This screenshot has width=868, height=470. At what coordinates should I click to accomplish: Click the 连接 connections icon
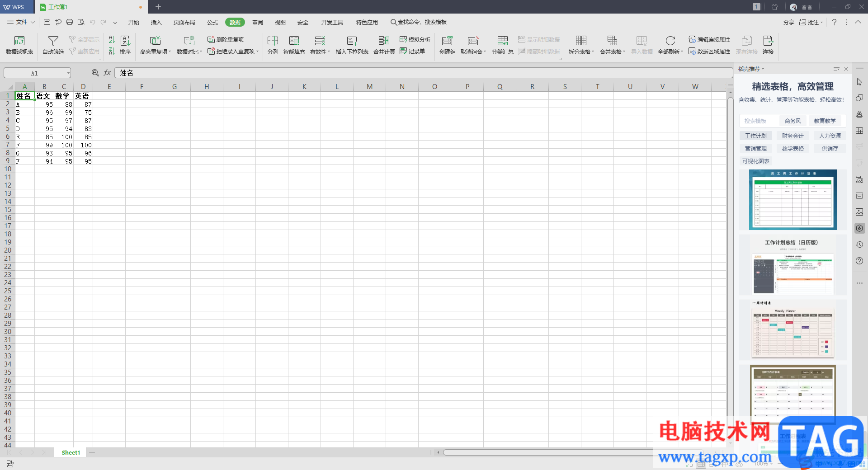768,45
